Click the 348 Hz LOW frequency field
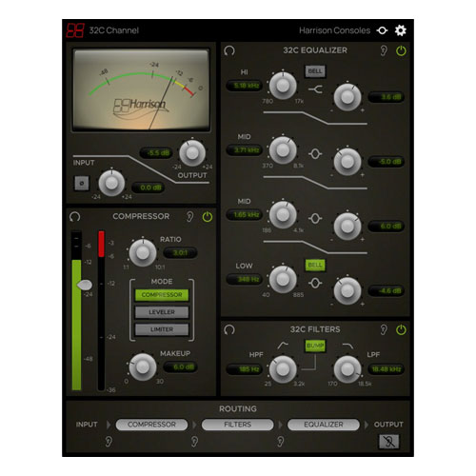 pos(245,279)
